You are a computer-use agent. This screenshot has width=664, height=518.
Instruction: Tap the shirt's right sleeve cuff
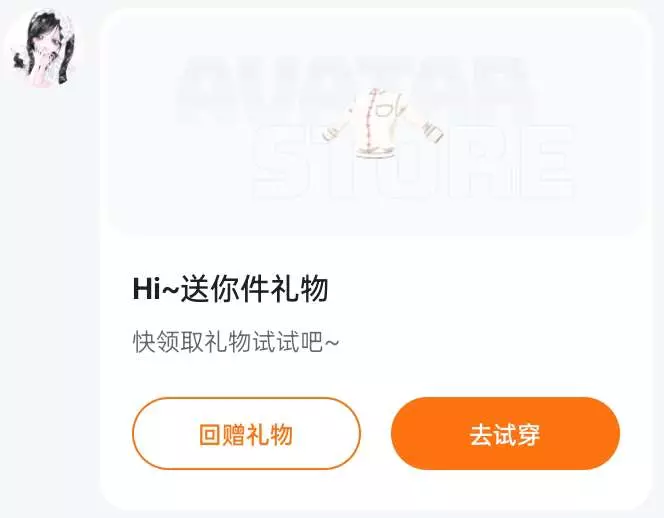(433, 132)
